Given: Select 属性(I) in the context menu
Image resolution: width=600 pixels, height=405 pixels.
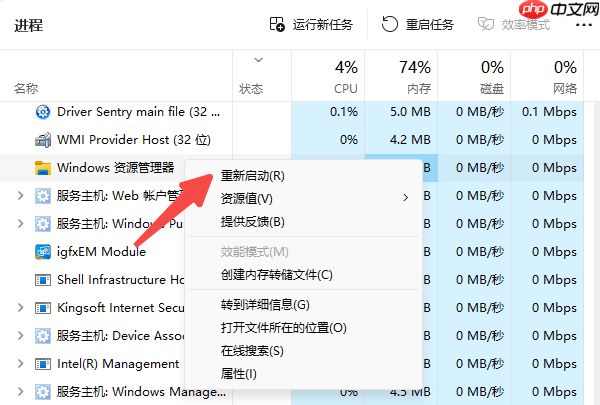Looking at the screenshot, I should pos(238,374).
